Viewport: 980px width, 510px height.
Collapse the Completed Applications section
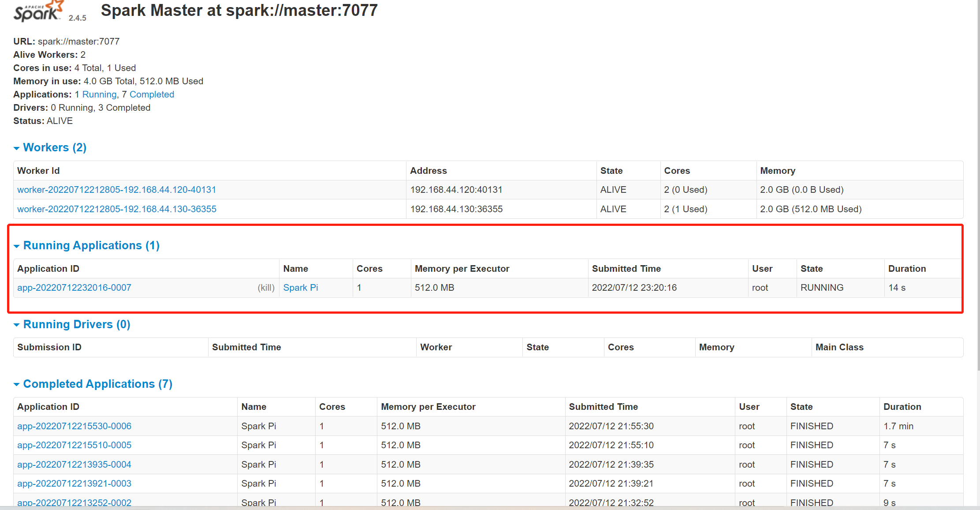[x=16, y=385]
